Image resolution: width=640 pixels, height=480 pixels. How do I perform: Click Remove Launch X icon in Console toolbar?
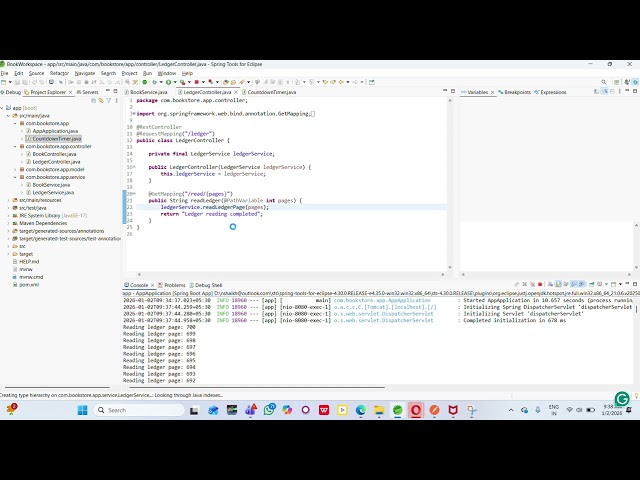point(524,284)
